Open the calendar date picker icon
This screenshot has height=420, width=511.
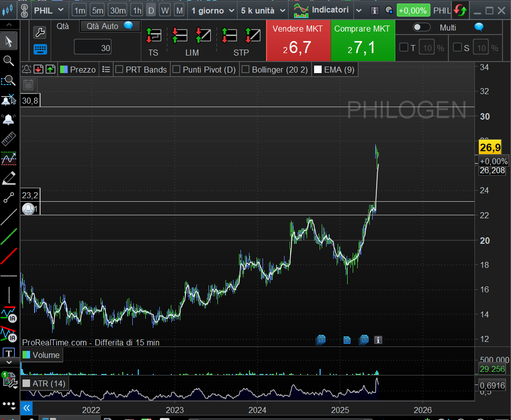click(x=29, y=85)
